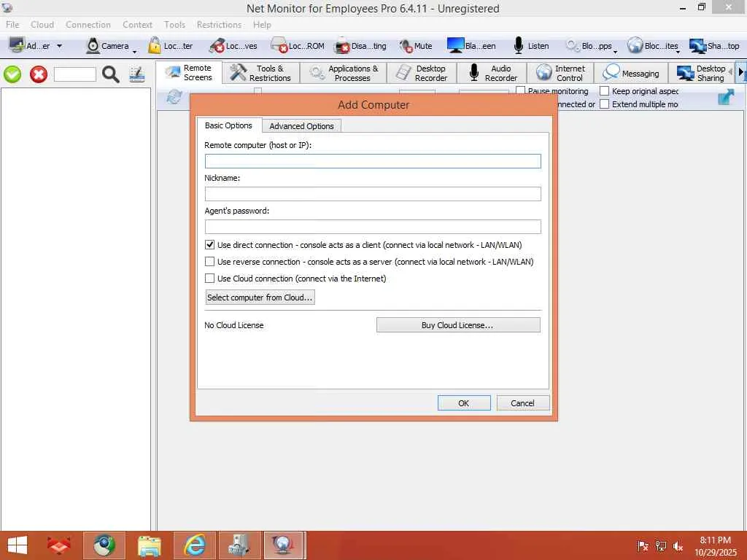Click the Lock computer padlock icon
The width and height of the screenshot is (747, 560).
tap(155, 45)
